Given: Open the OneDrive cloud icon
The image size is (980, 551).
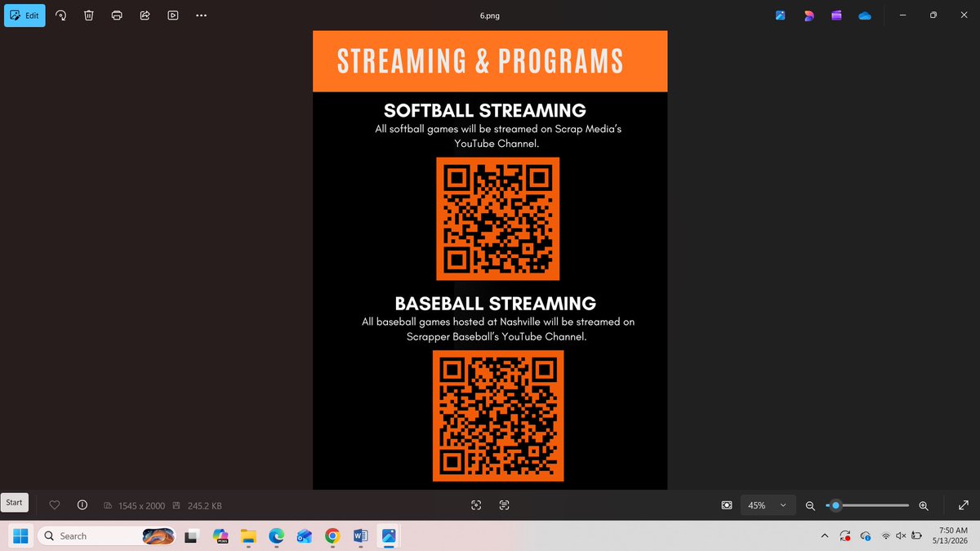Looking at the screenshot, I should [865, 15].
